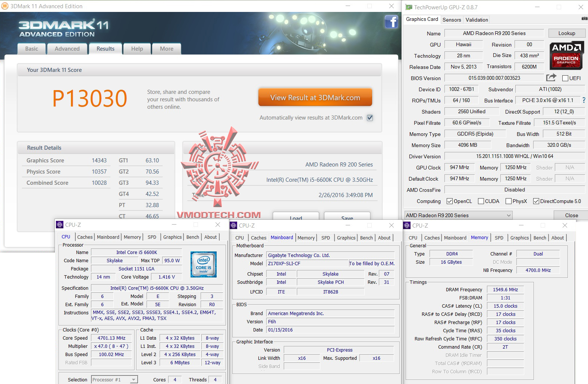
Task: Open the Facebook share icon in 3DMark
Action: click(x=391, y=22)
